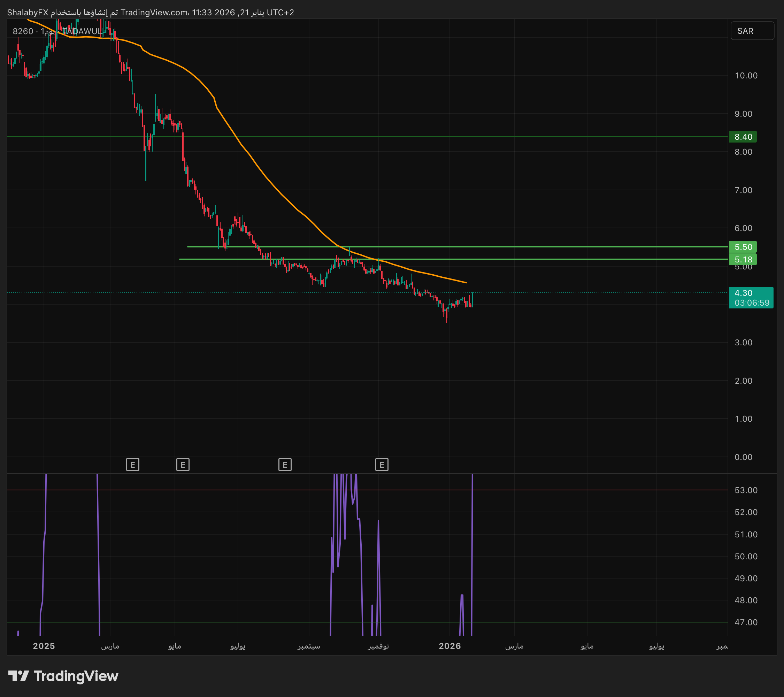This screenshot has height=697, width=784.
Task: Open the SAR currency selector
Action: [x=752, y=31]
